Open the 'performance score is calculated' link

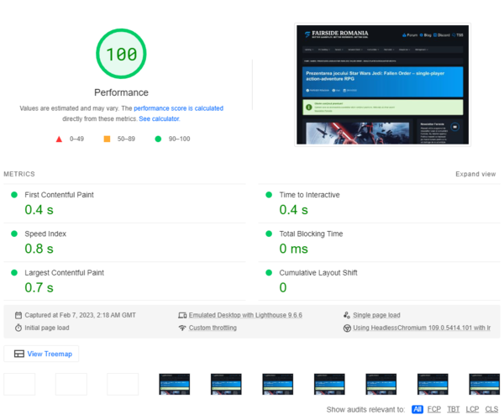coord(178,108)
